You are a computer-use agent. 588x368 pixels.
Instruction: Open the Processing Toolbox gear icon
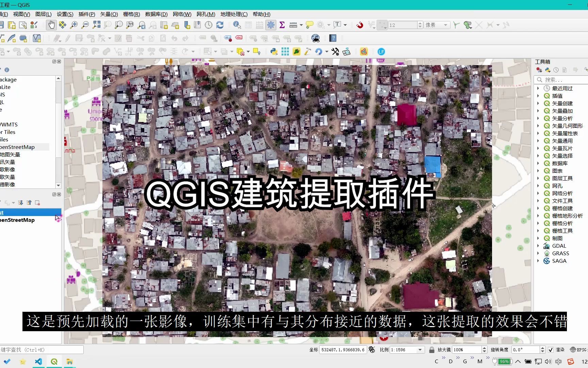click(x=271, y=25)
